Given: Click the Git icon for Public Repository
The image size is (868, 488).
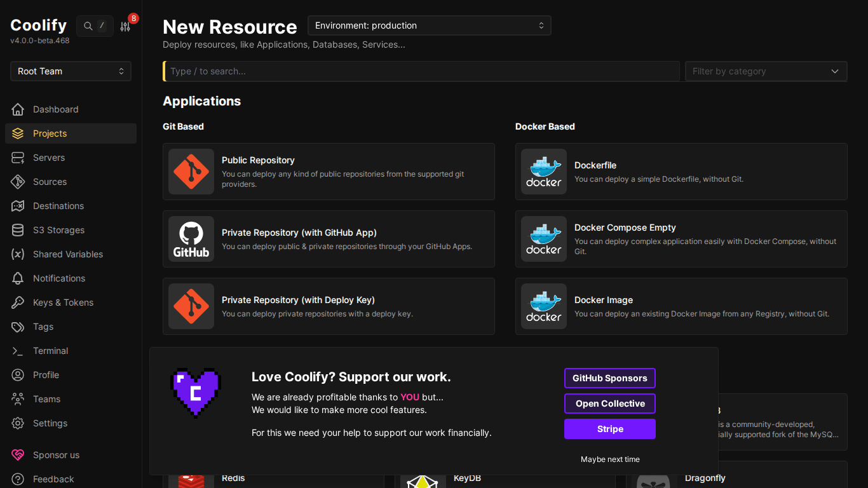Looking at the screenshot, I should 191,172.
